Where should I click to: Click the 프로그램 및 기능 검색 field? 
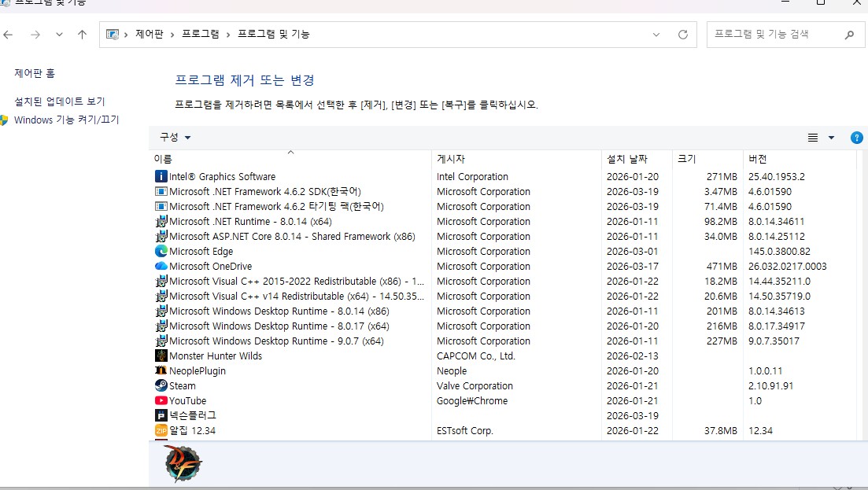[x=775, y=35]
